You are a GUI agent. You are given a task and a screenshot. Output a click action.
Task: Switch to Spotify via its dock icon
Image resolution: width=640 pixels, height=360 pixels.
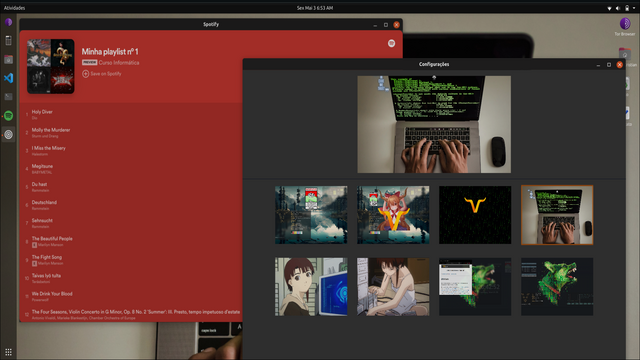click(8, 116)
